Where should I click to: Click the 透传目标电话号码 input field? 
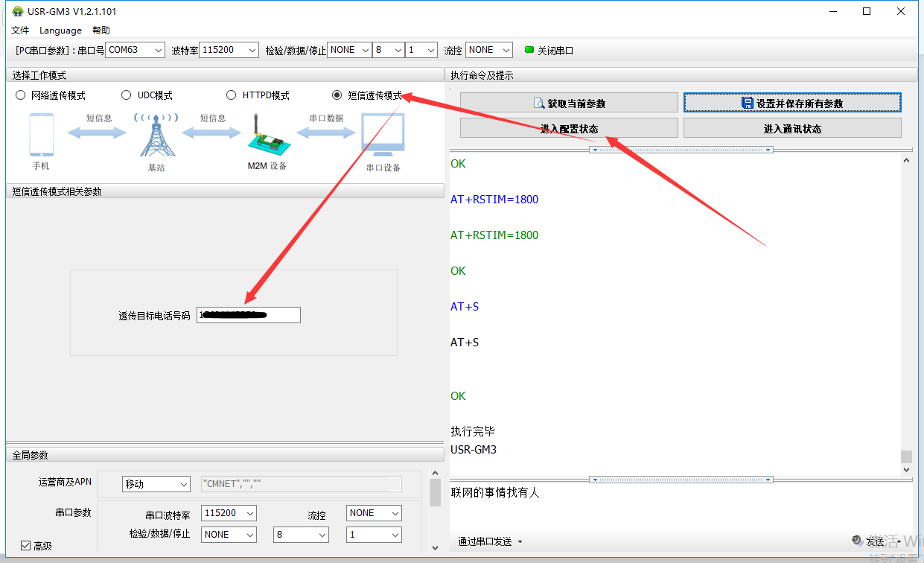click(249, 315)
